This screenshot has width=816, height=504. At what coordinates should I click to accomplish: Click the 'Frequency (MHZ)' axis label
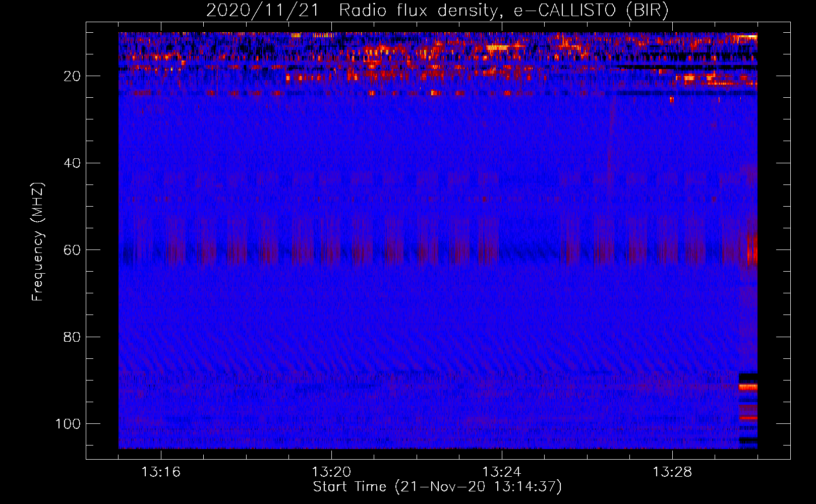click(x=38, y=242)
